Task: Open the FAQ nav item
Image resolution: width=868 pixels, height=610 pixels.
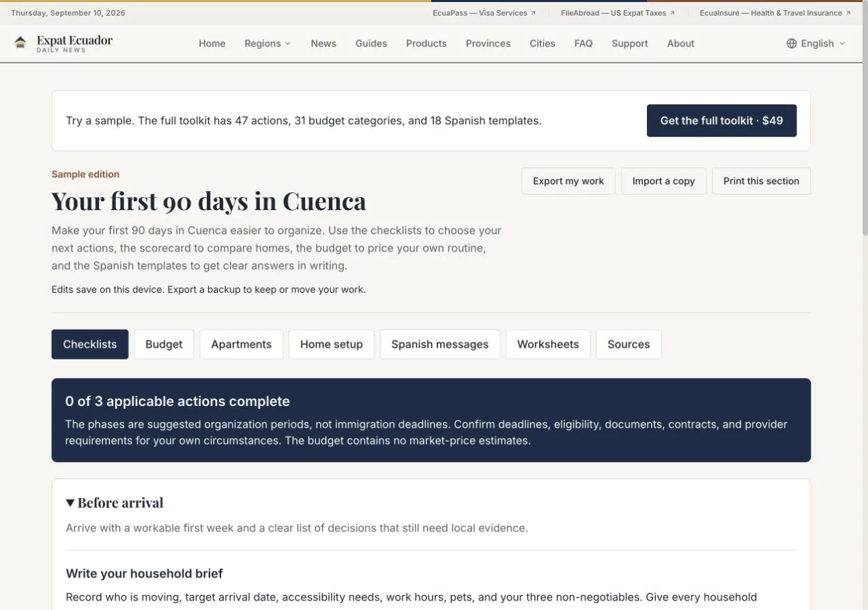Action: pos(583,43)
